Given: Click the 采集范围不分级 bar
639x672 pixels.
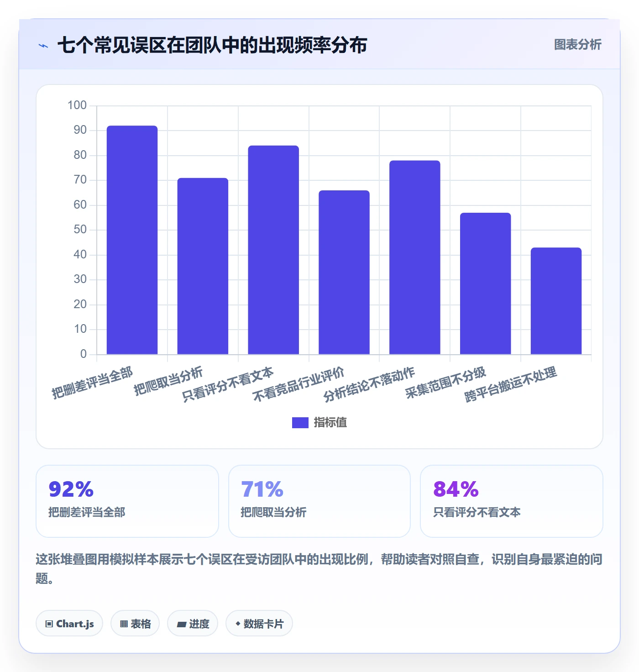Looking at the screenshot, I should click(486, 283).
